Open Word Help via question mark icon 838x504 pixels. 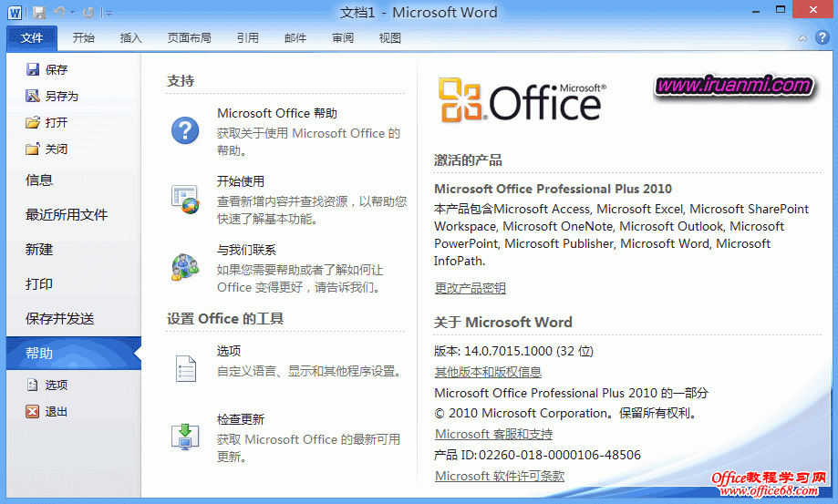tap(822, 37)
